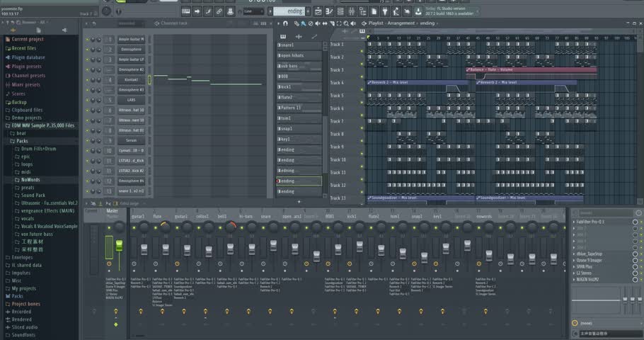Select the Serum channel button
The width and height of the screenshot is (644, 340).
coord(131,140)
